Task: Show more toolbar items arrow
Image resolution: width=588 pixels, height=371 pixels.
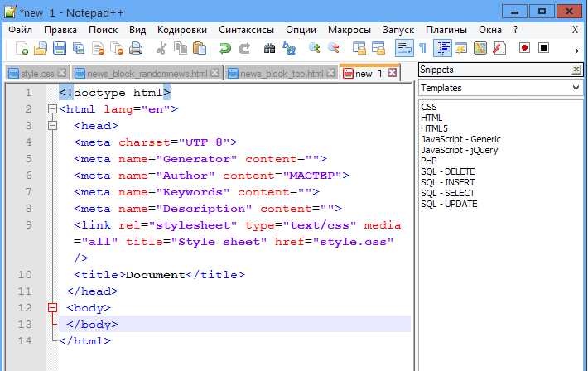Action: point(576,51)
